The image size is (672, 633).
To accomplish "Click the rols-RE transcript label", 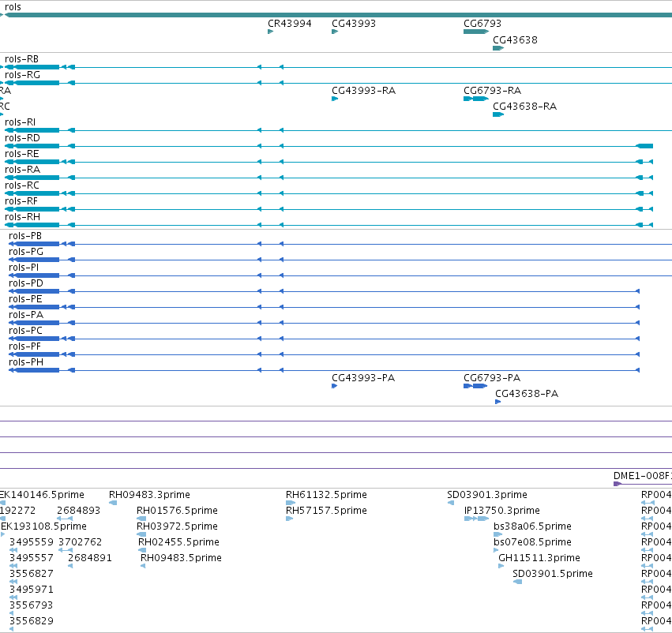I will pos(22,153).
